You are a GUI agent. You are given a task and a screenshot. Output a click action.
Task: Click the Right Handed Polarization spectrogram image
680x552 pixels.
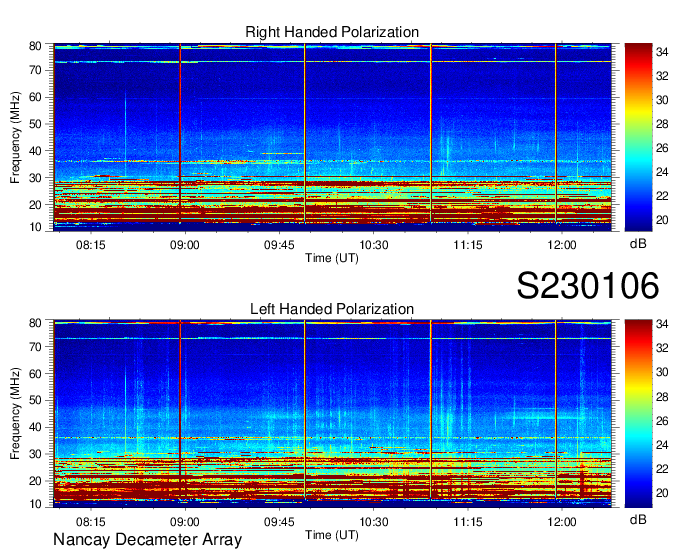pos(332,137)
